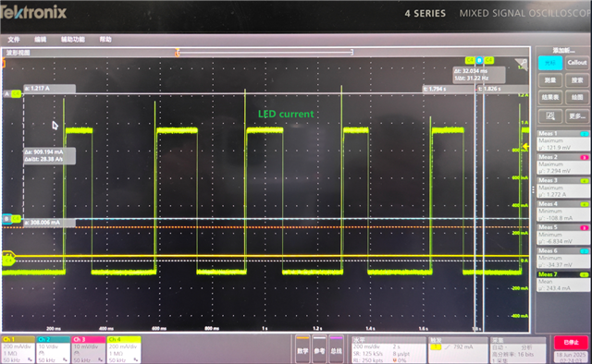
Task: Click the Search button
Action: (x=577, y=80)
